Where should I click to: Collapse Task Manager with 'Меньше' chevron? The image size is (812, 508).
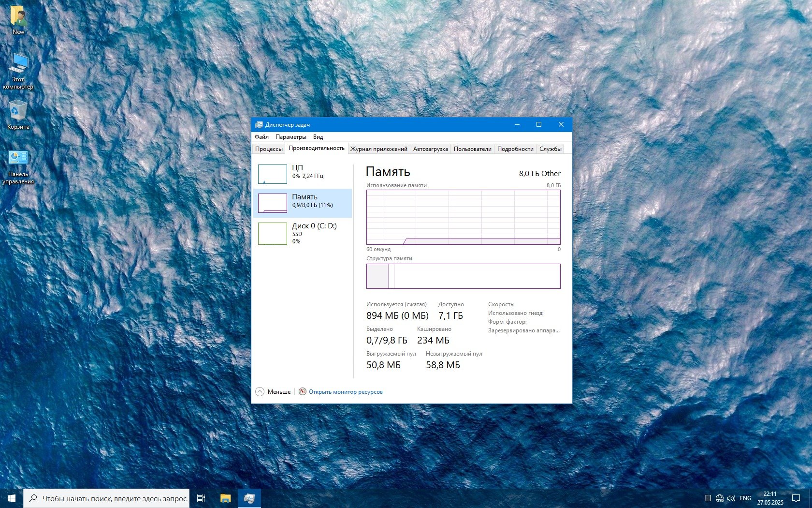260,391
